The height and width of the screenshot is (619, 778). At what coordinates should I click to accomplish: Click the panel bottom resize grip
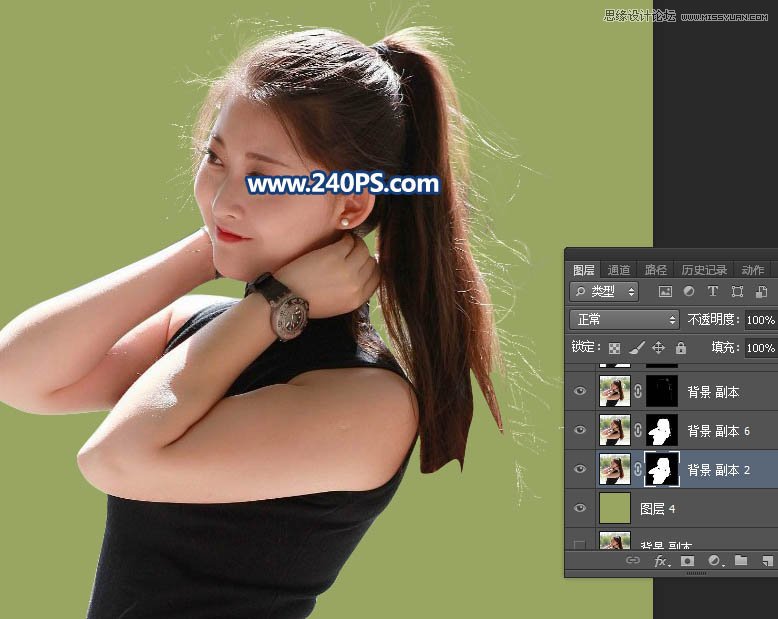[x=696, y=573]
